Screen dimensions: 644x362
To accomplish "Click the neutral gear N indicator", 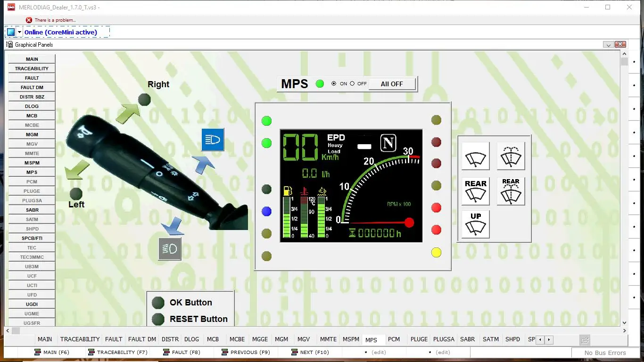I will point(388,142).
